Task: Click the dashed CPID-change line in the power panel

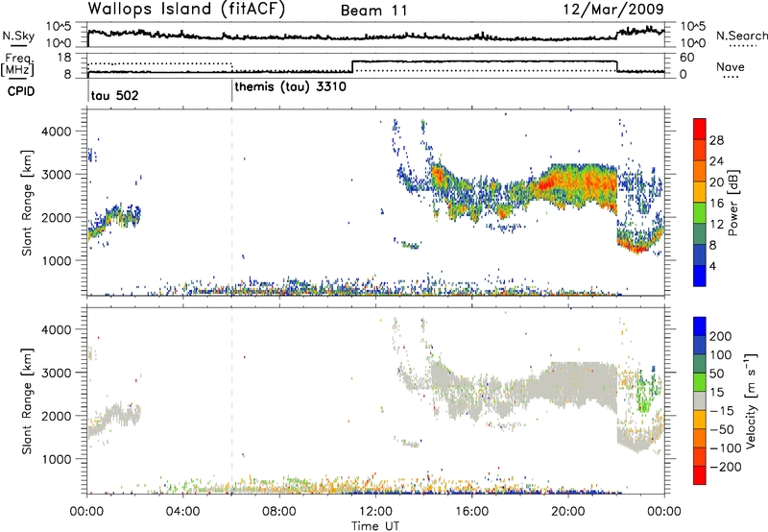Action: (232, 201)
